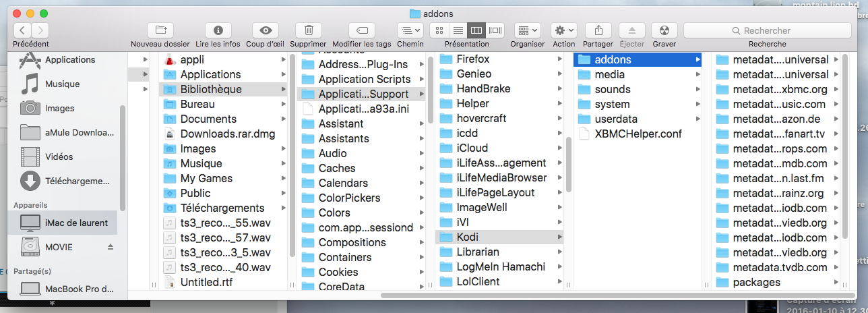Switch to Cover Flow view mode
This screenshot has width=868, height=313.
495,30
